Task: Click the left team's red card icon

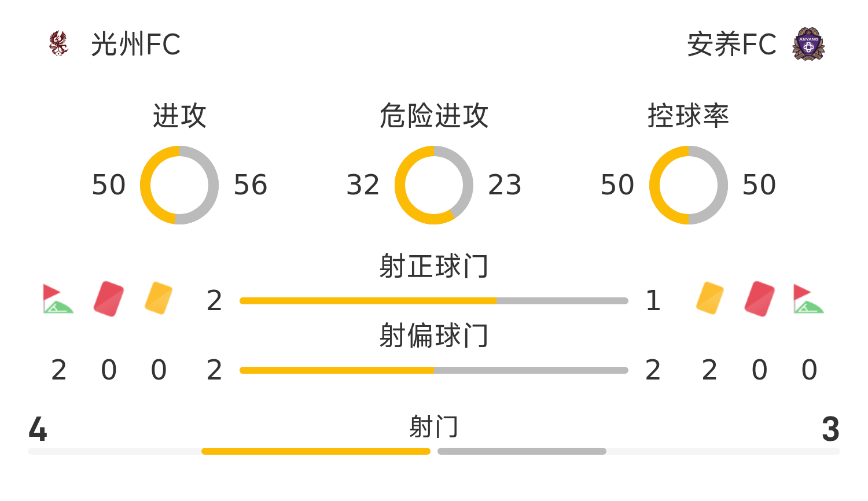Action: [x=109, y=299]
